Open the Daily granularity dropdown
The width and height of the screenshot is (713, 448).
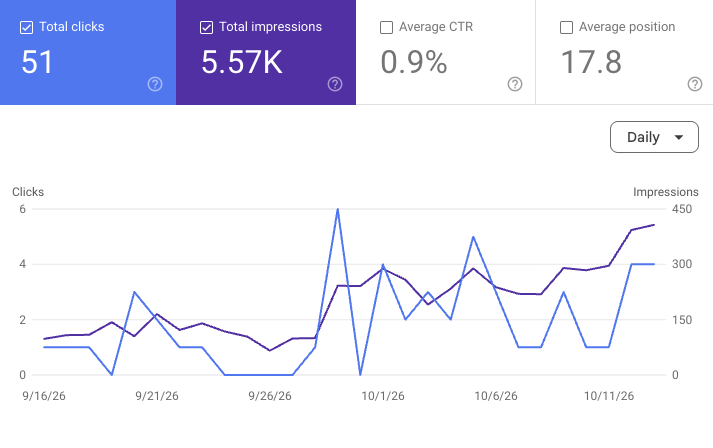[x=654, y=137]
